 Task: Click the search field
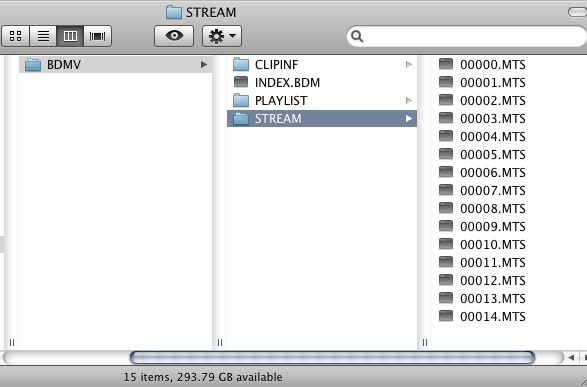coord(466,36)
